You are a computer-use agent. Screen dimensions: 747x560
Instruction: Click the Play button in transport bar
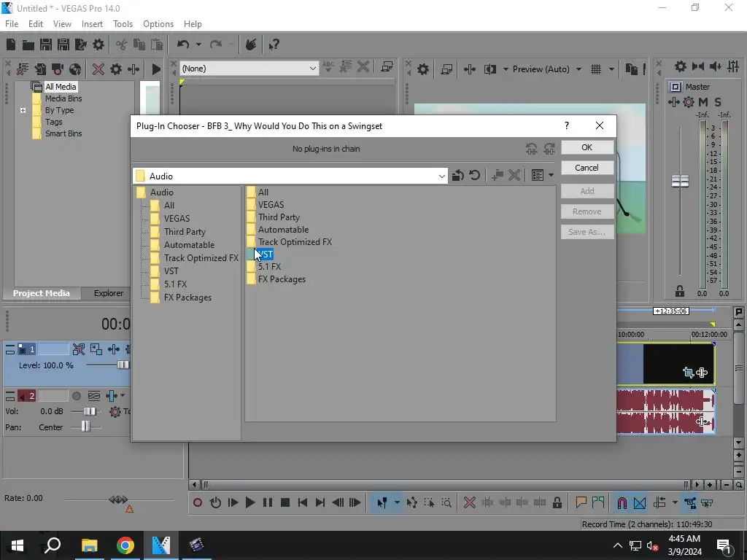tap(249, 502)
